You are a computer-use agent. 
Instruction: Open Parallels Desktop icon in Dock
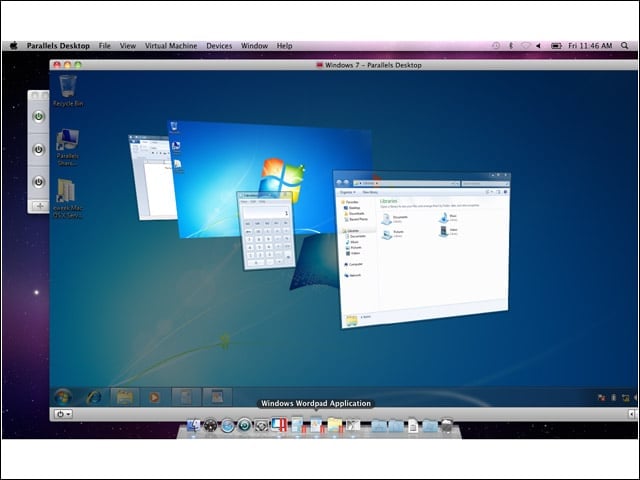point(279,424)
